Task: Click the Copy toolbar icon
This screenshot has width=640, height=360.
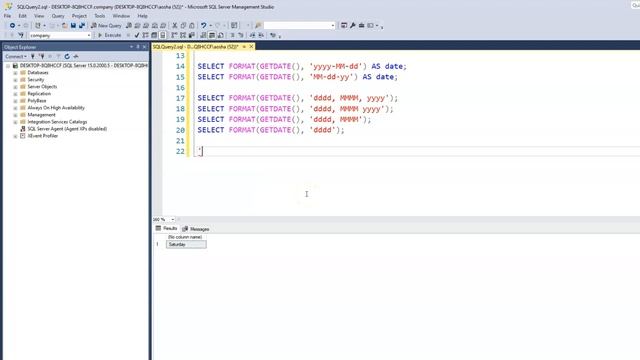Action: tap(183, 25)
